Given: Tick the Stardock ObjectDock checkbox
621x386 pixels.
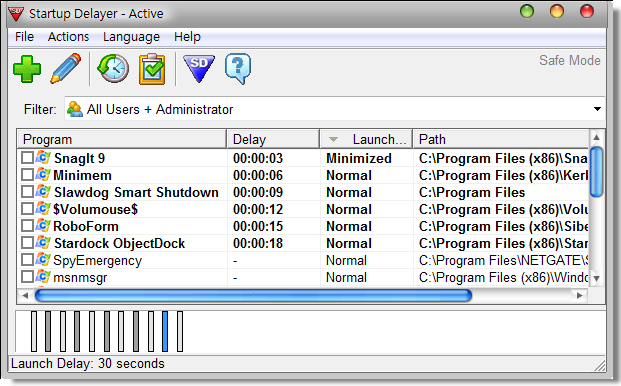Looking at the screenshot, I should pyautogui.click(x=27, y=243).
